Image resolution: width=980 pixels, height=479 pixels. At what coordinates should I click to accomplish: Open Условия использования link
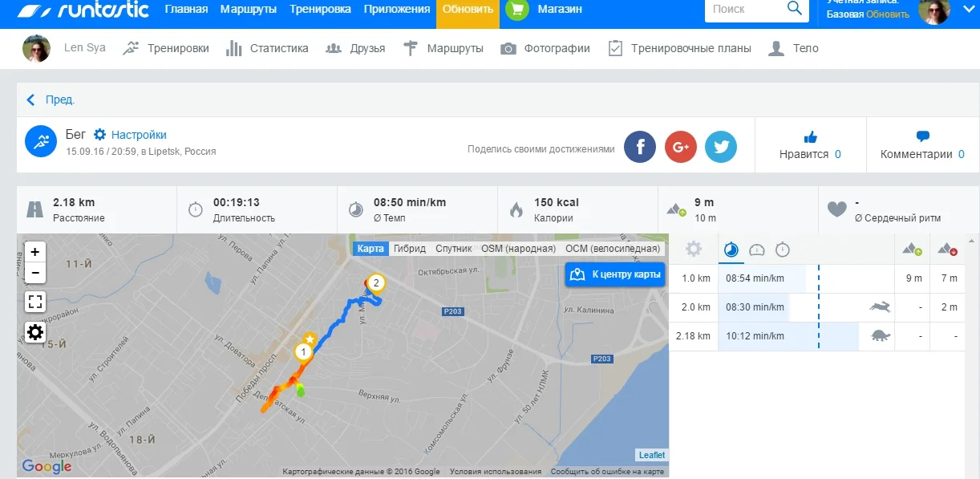coord(496,472)
